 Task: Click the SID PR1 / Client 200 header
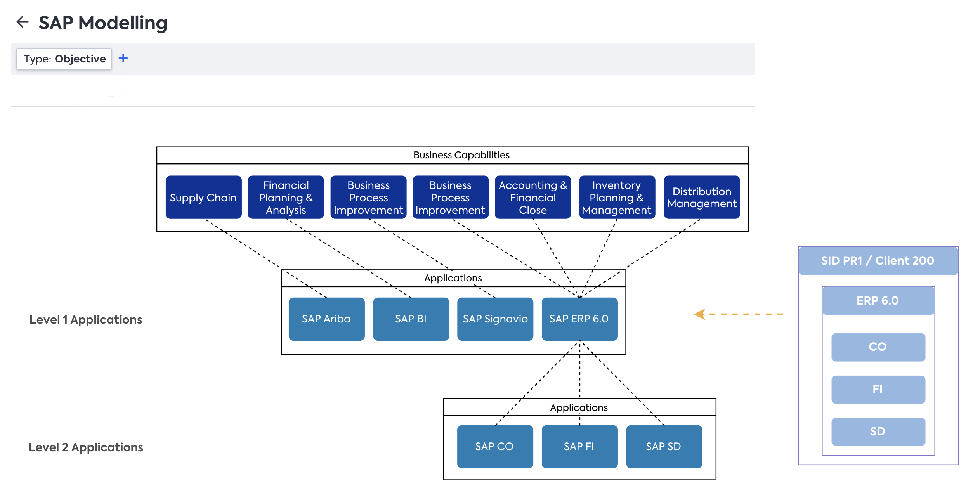tap(878, 261)
